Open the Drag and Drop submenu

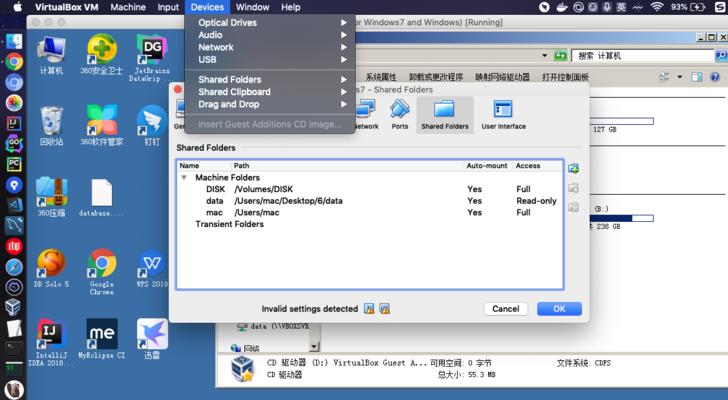pos(270,104)
